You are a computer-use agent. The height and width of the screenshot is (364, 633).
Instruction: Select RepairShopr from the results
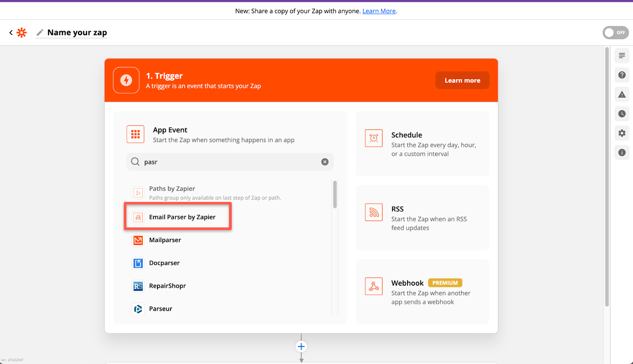(x=167, y=286)
